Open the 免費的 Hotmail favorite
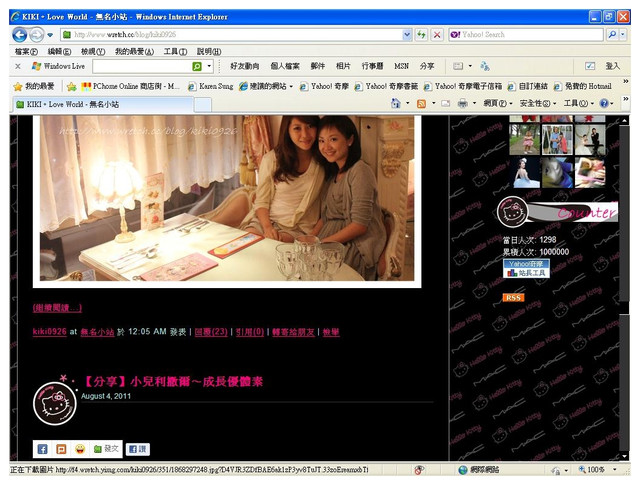 tap(582, 86)
